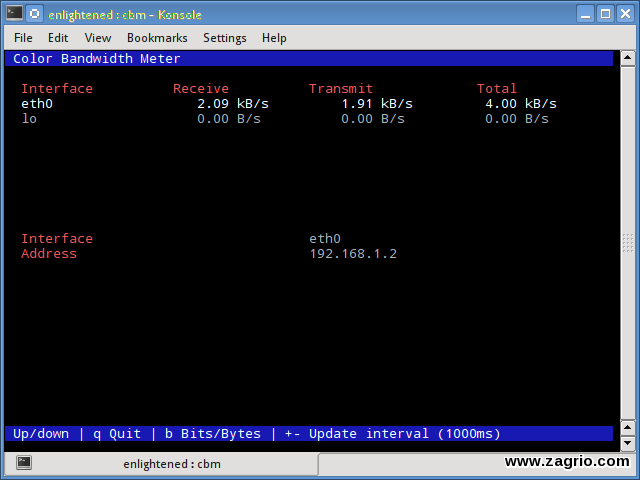Click the Transmit column header
Viewport: 640px width, 480px height.
[341, 89]
